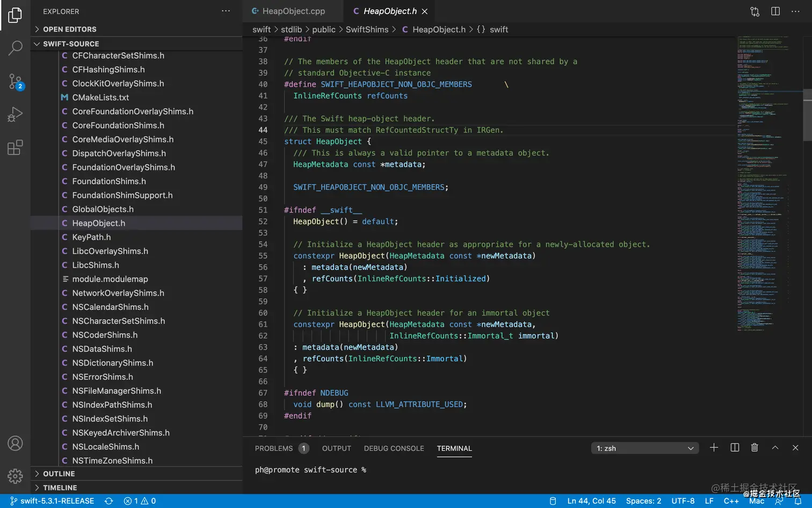
Task: Click the Split Editor Right icon
Action: (x=775, y=11)
